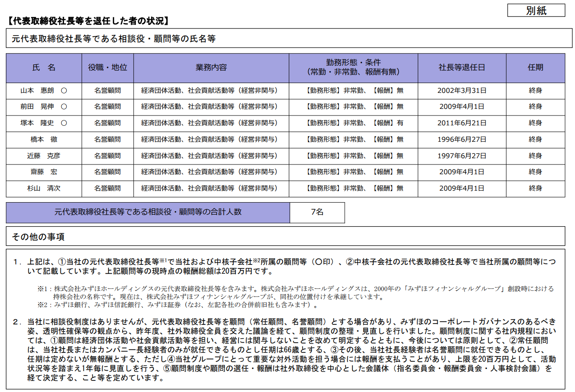
Task: Select the name 齋藤 宏
Action: pos(44,172)
